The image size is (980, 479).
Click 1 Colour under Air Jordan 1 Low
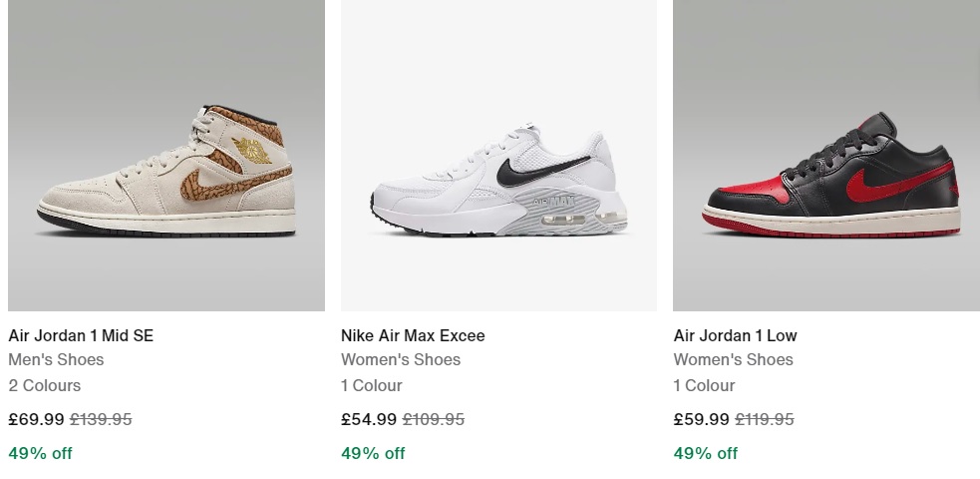coord(704,385)
